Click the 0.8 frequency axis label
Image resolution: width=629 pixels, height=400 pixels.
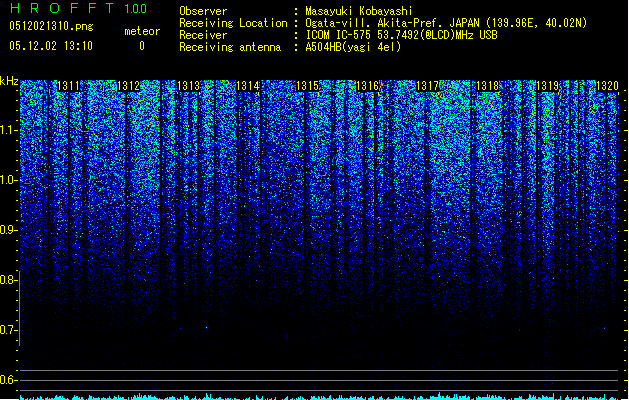point(9,280)
